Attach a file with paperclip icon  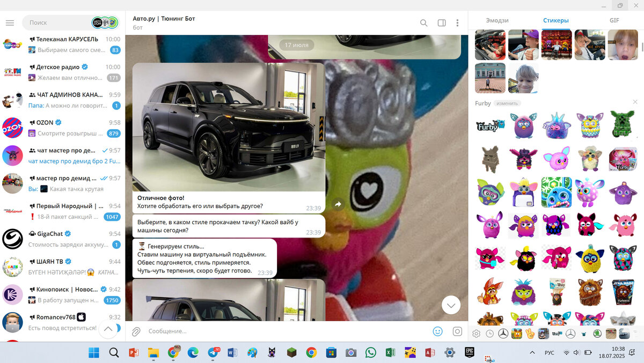[136, 331]
